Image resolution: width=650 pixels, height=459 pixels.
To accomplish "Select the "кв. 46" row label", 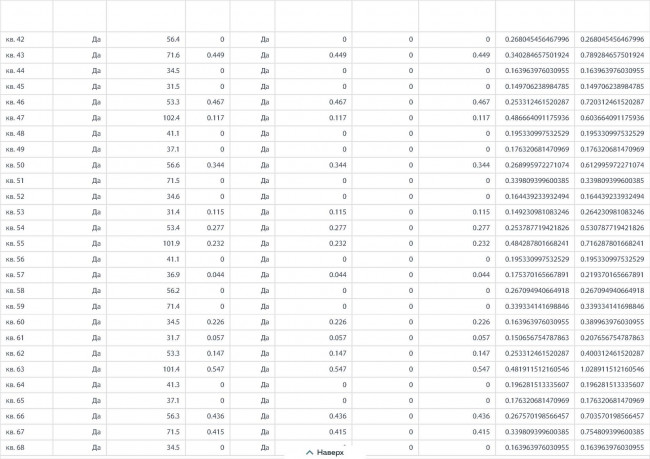I will (15, 102).
